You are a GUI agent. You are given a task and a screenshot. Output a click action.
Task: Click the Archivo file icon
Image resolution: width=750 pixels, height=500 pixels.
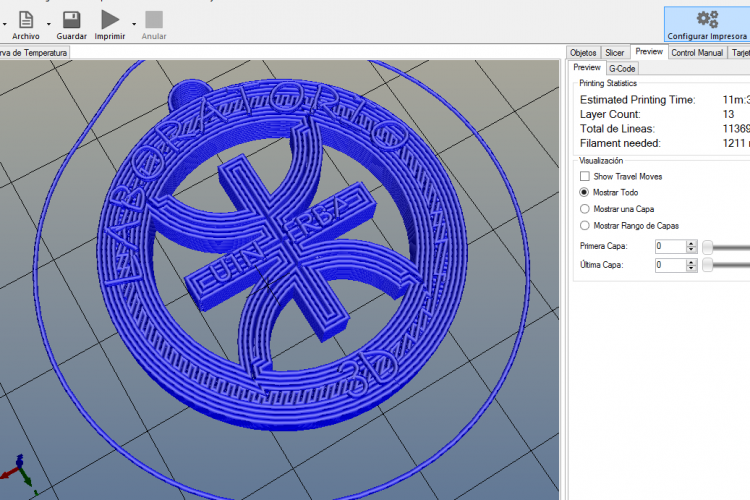(x=26, y=19)
